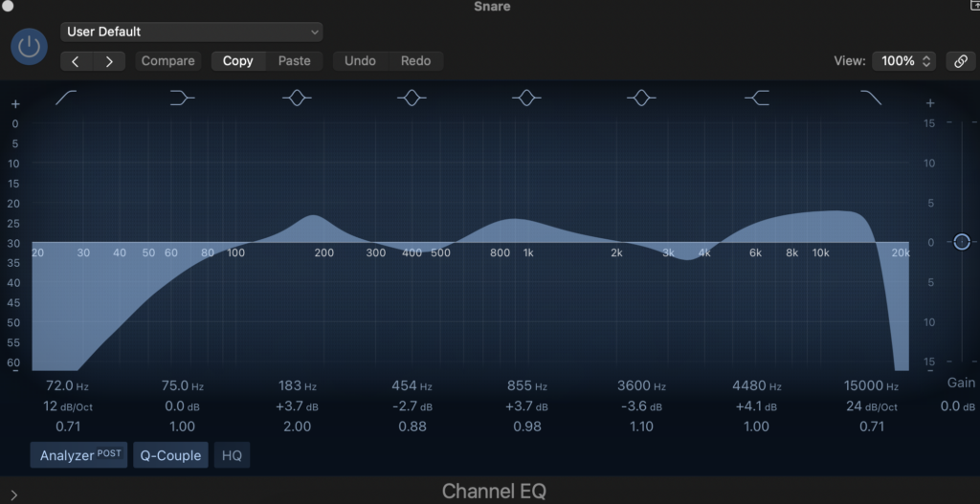Viewport: 980px width, 504px height.
Task: Enable HQ mode
Action: pyautogui.click(x=232, y=455)
